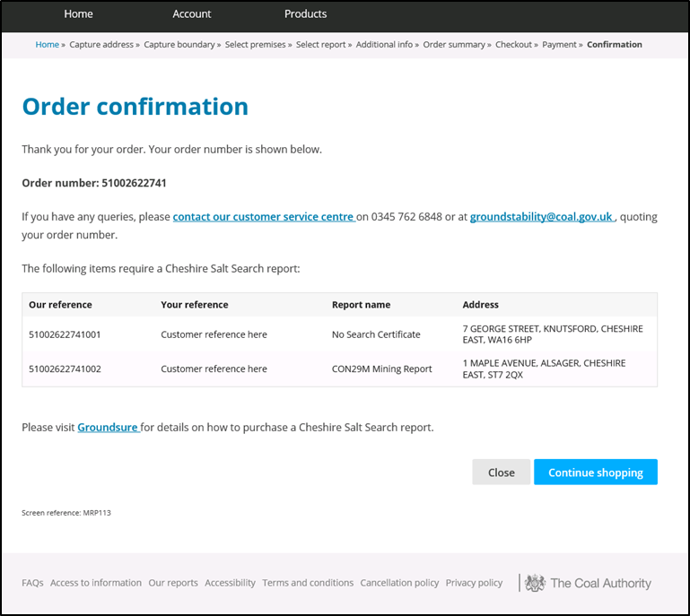Image resolution: width=690 pixels, height=616 pixels.
Task: Go to Our reports footer link
Action: tap(173, 583)
